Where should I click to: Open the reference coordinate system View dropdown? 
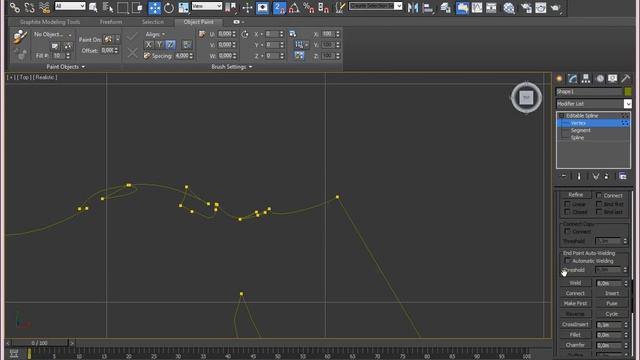pos(207,6)
